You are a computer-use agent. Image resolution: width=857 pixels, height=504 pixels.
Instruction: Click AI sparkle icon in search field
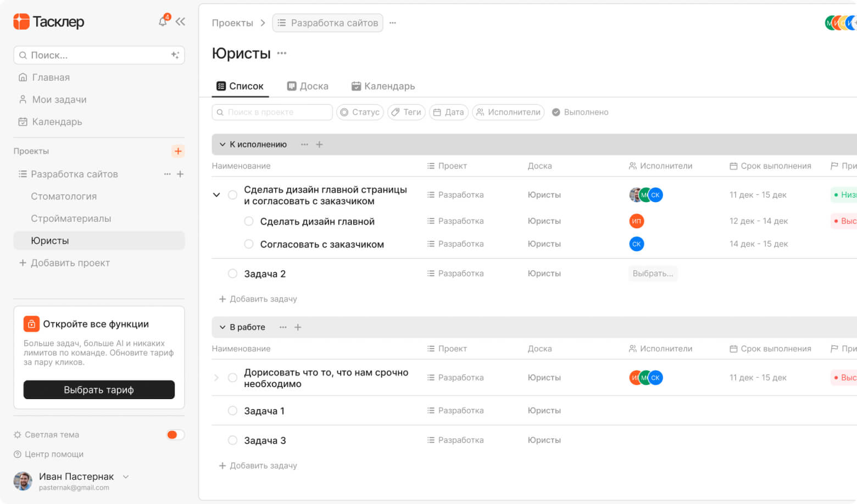[175, 55]
